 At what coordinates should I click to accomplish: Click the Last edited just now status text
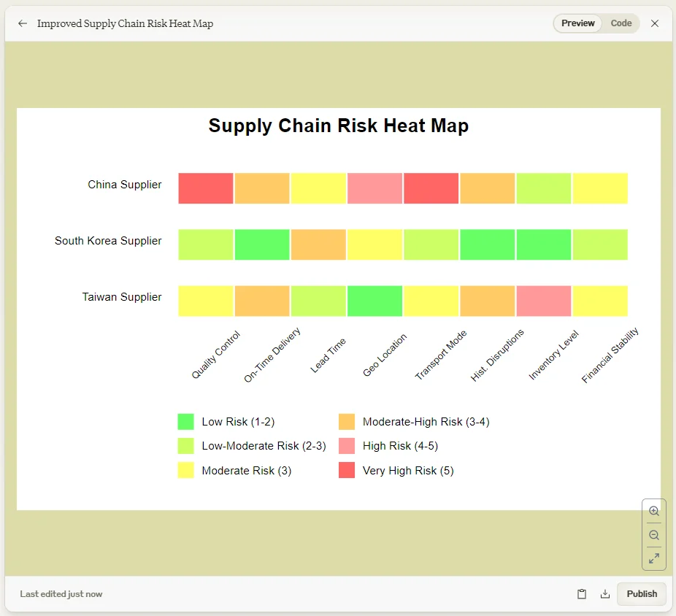[61, 594]
